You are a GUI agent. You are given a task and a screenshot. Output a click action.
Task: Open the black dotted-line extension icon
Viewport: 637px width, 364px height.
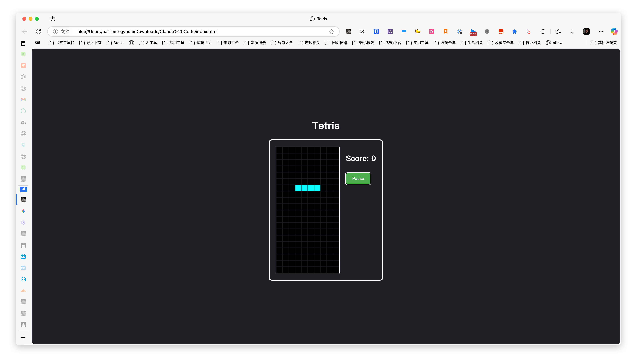coord(362,32)
